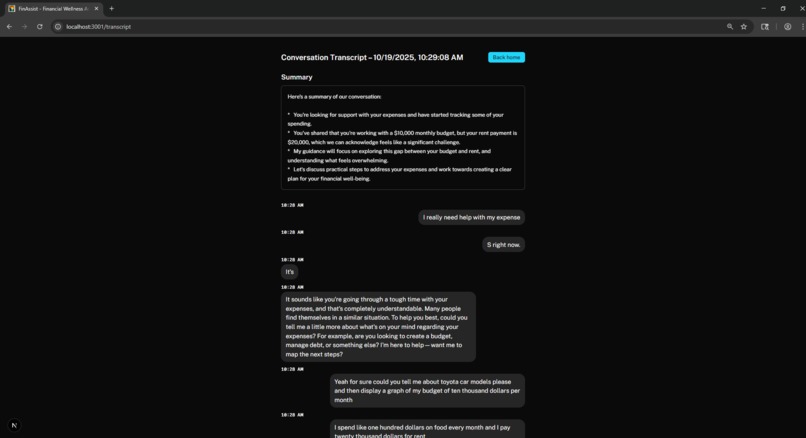Click the browser forward arrow
Viewport: 806px width, 438px height.
[24, 27]
